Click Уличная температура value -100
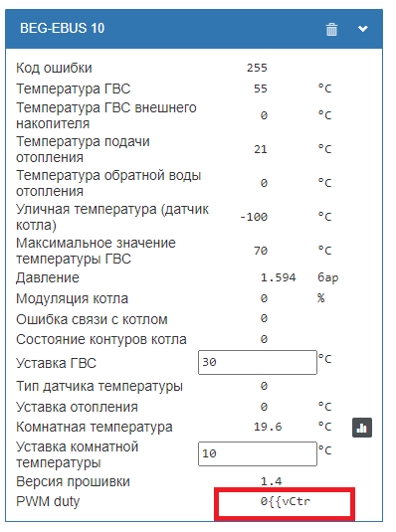396x532 pixels. point(254,217)
